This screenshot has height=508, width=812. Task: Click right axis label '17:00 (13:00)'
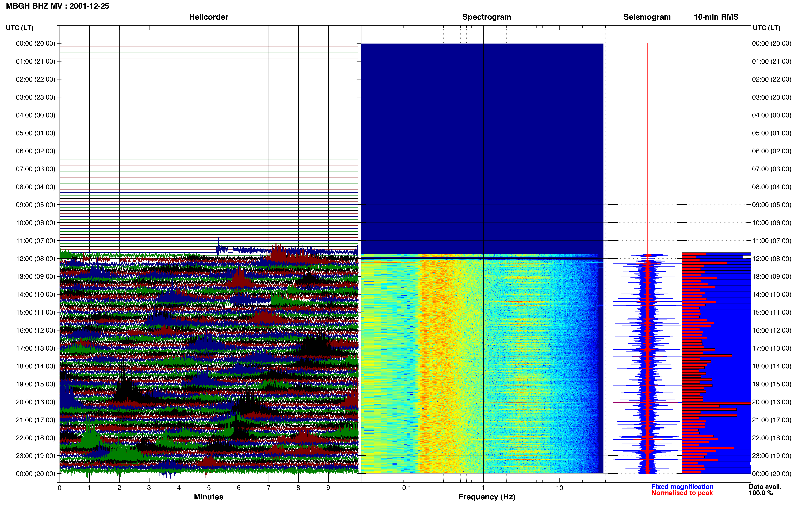(772, 348)
